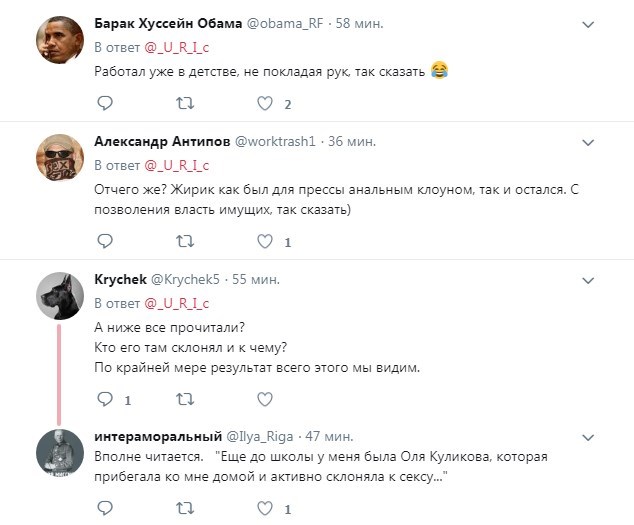The height and width of the screenshot is (525, 634).
Task: Click Александр Антипов display name
Action: click(161, 141)
